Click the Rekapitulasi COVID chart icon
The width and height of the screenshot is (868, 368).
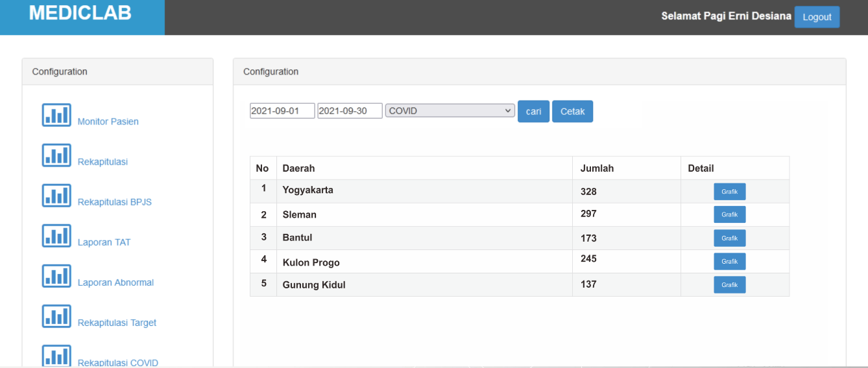click(56, 356)
